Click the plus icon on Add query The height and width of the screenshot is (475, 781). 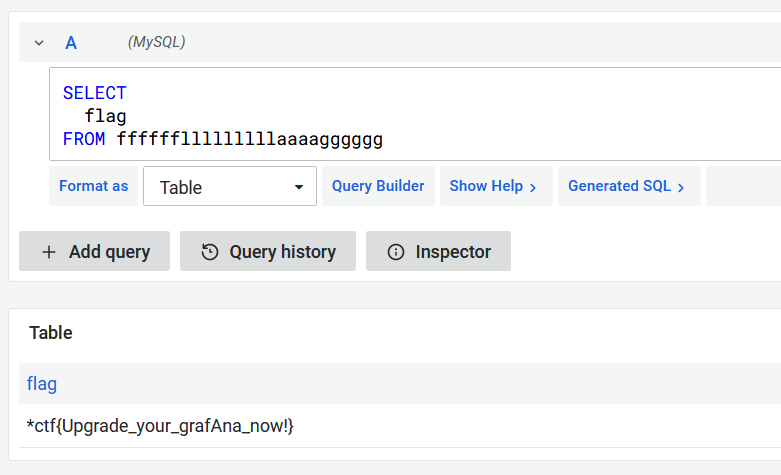tap(48, 252)
